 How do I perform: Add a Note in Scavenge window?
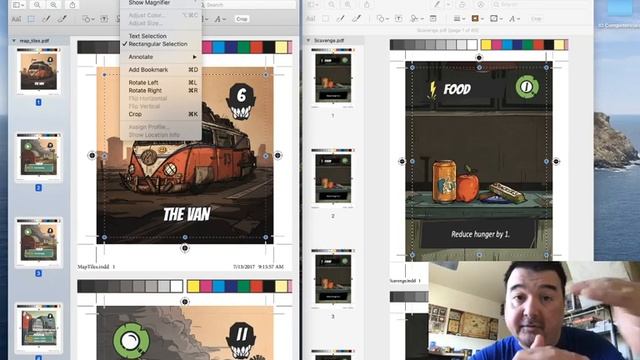click(433, 19)
